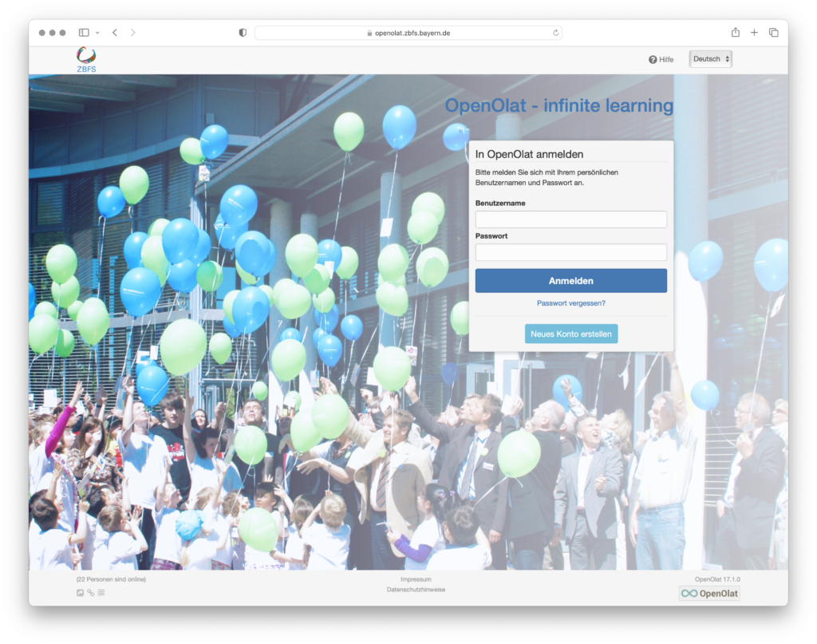Follow the 'Passwort vergessen?' link
This screenshot has height=644, width=817.
tap(570, 303)
